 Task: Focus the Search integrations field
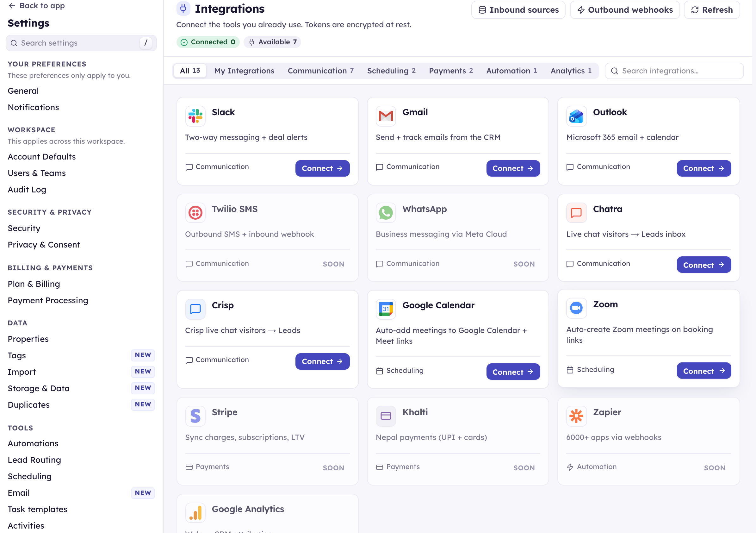pos(674,71)
